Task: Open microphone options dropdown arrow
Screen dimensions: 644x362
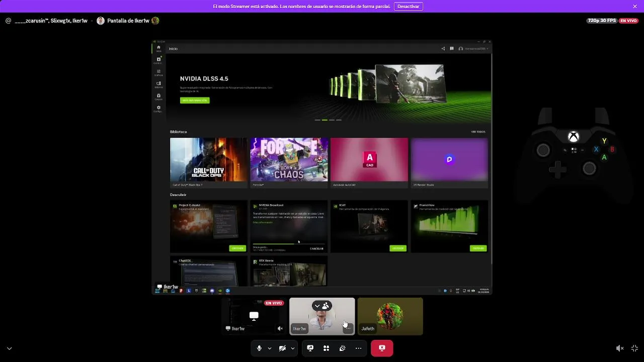Action: (270, 348)
